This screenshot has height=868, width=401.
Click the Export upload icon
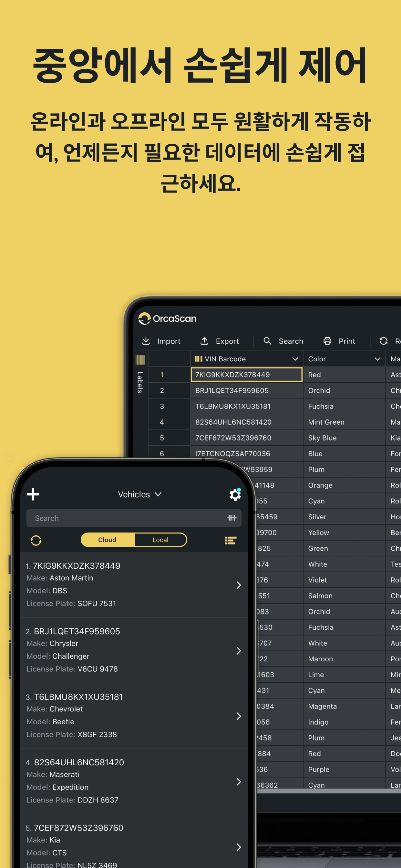pos(204,341)
